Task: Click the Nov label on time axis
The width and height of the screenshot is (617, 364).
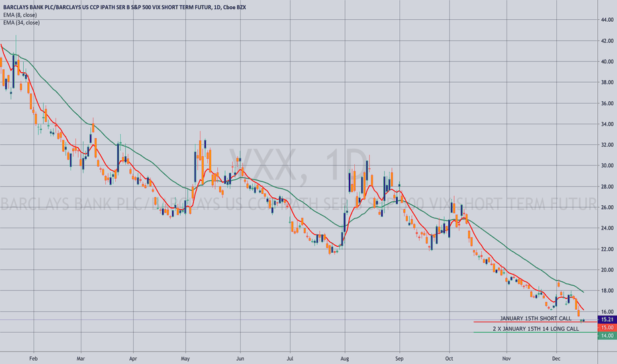Action: 506,359
